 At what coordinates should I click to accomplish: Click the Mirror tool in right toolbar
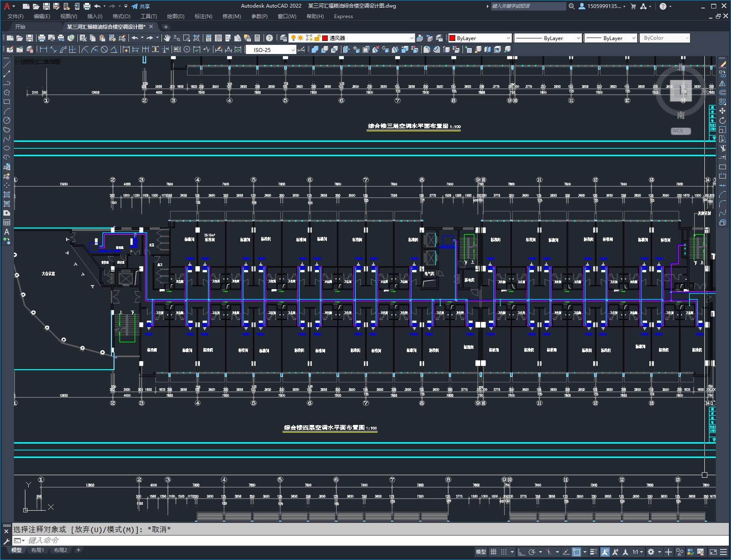(723, 83)
